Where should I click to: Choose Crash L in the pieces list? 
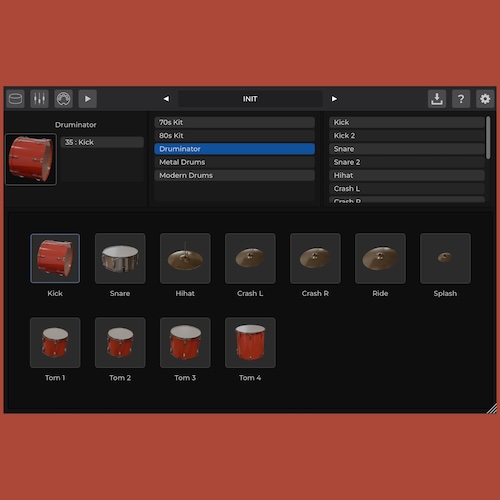pyautogui.click(x=407, y=189)
